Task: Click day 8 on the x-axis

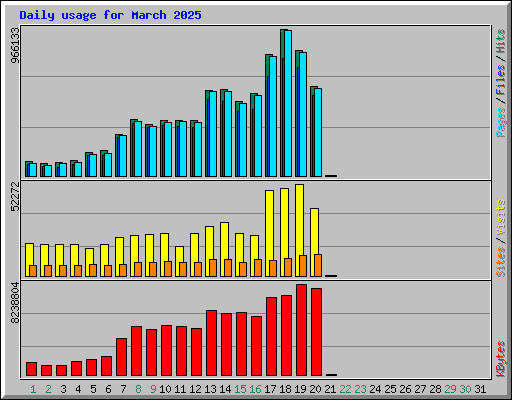Action: [x=138, y=389]
